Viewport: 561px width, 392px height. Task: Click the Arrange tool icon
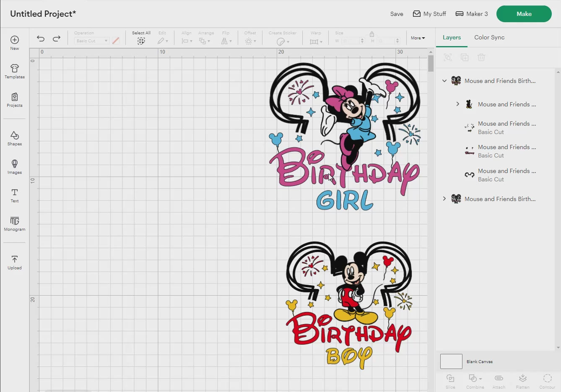tap(203, 41)
